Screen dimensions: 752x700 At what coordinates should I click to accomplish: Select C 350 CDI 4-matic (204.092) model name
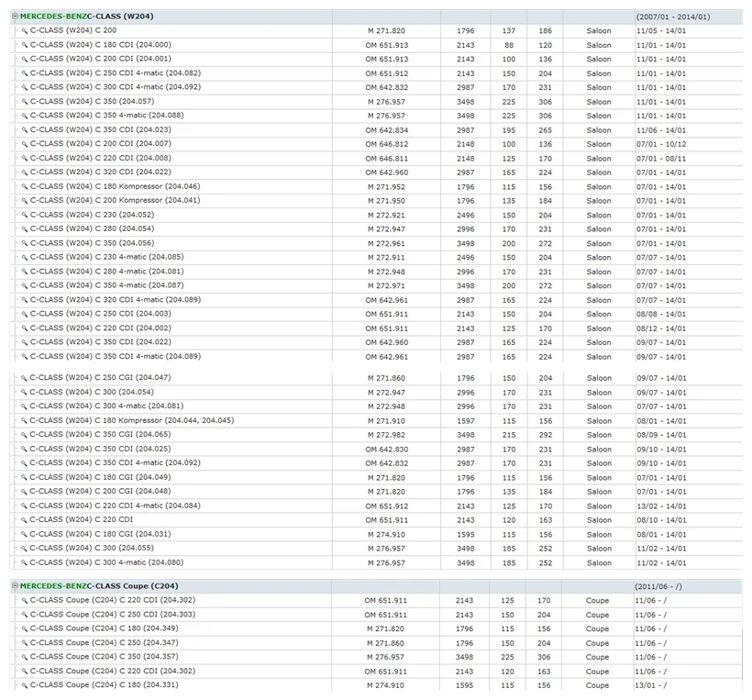click(116, 463)
